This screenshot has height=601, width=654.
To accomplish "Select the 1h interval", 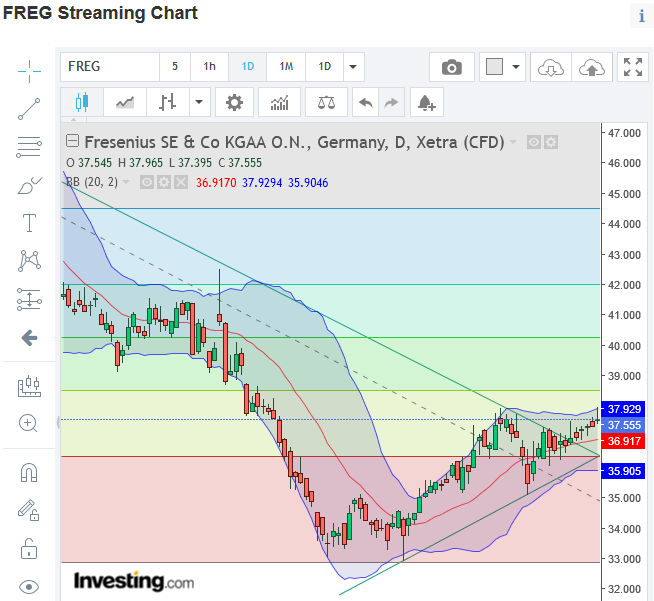I will (209, 67).
